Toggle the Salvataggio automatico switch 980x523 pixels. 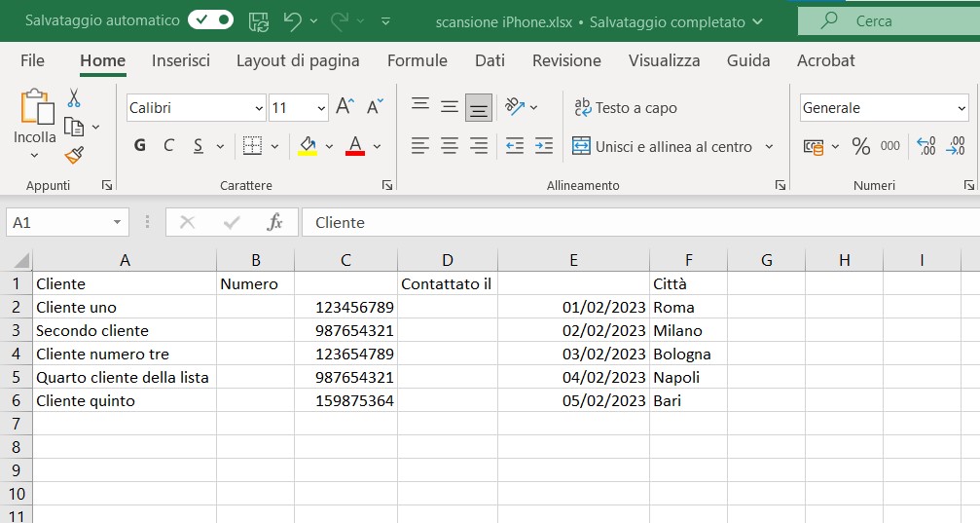pyautogui.click(x=210, y=20)
